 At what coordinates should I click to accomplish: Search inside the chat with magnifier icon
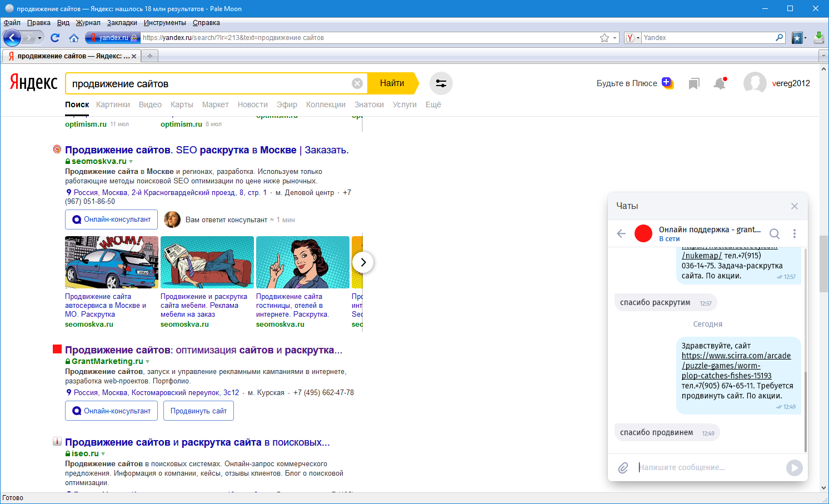point(775,234)
